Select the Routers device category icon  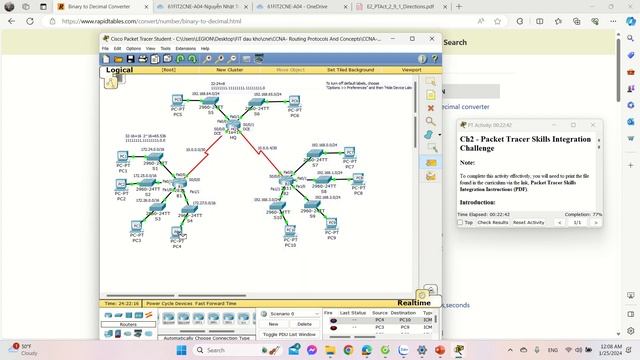pyautogui.click(x=108, y=315)
